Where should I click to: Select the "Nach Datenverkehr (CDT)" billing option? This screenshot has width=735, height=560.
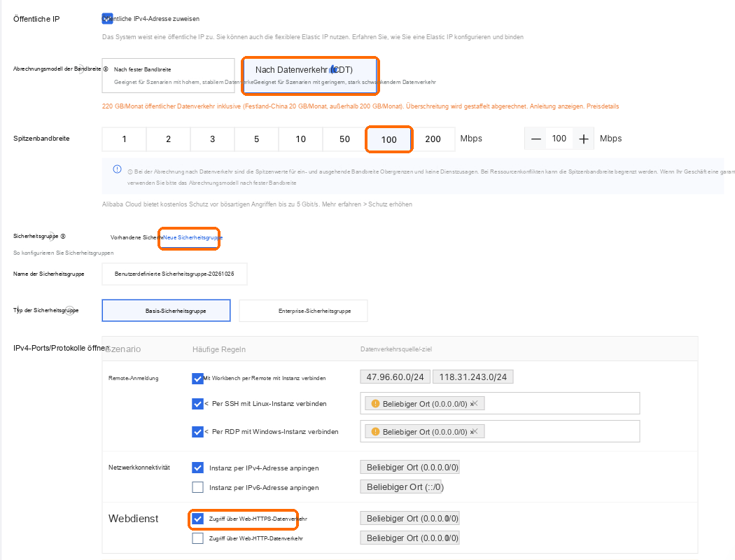[x=310, y=76]
